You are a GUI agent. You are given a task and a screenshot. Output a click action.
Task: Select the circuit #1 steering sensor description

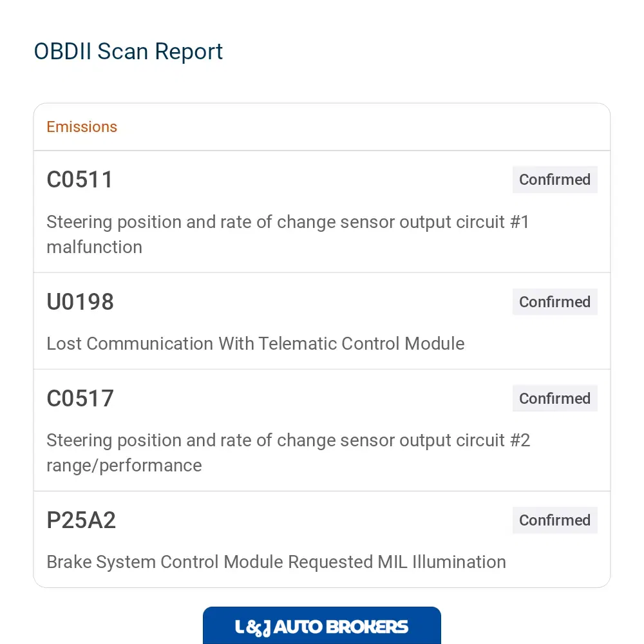coord(288,234)
